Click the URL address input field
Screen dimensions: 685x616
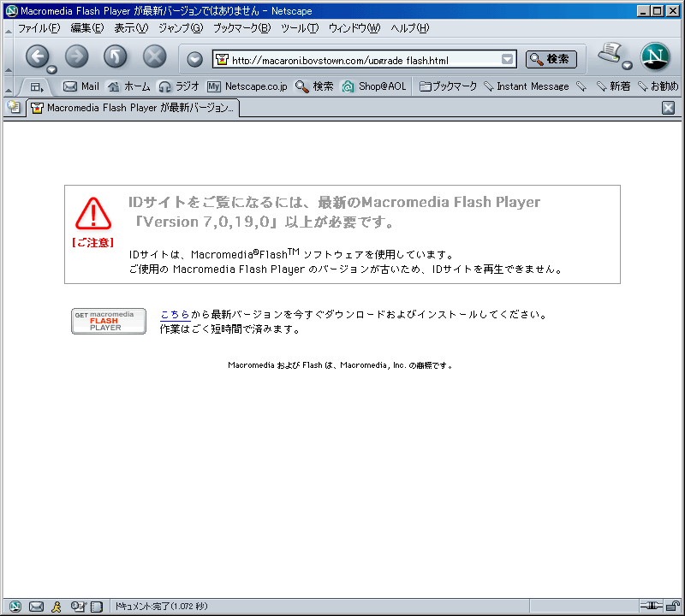[365, 59]
